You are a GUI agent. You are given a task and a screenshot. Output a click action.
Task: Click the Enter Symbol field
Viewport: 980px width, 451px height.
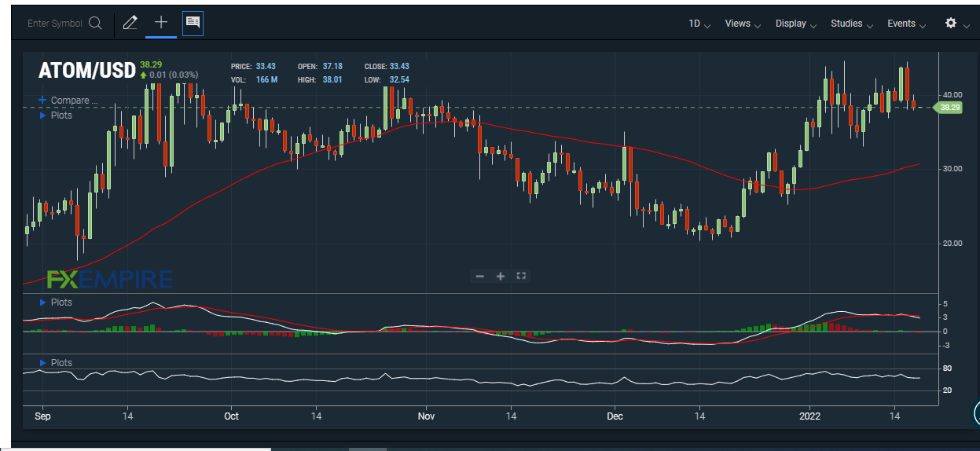click(55, 24)
